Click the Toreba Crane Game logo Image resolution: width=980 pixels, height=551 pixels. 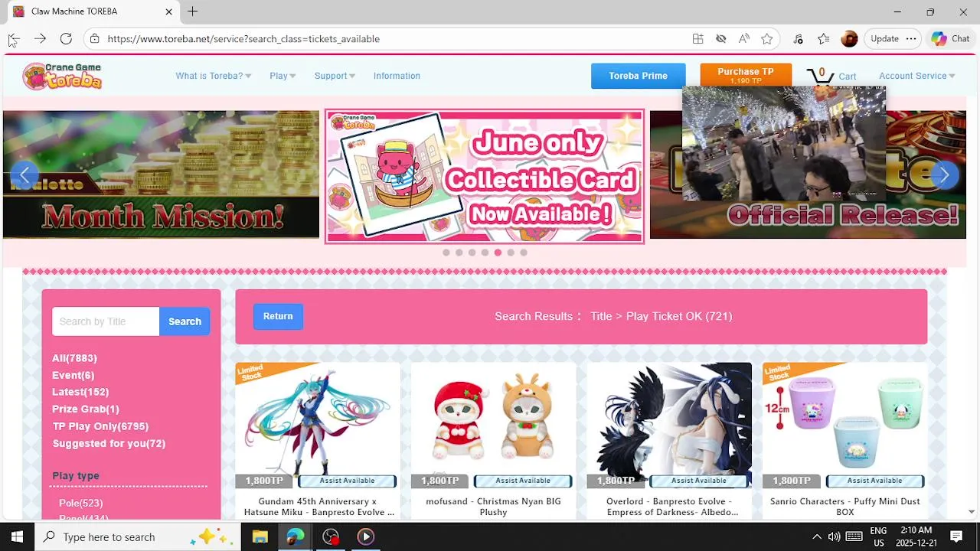coord(62,76)
